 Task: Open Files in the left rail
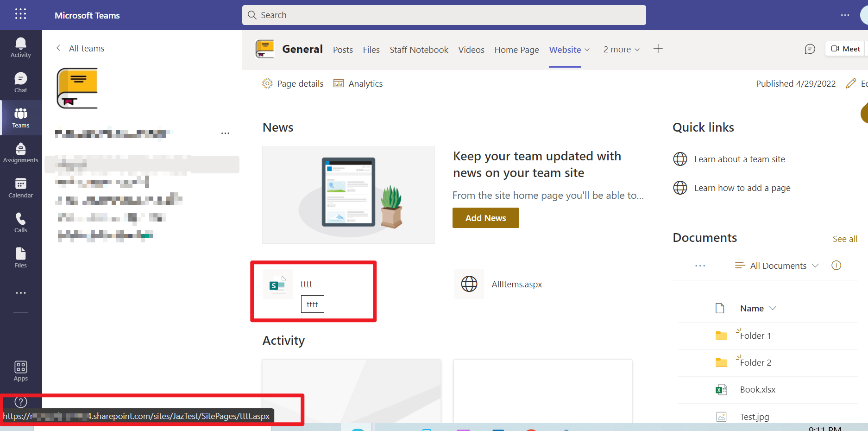click(x=21, y=258)
